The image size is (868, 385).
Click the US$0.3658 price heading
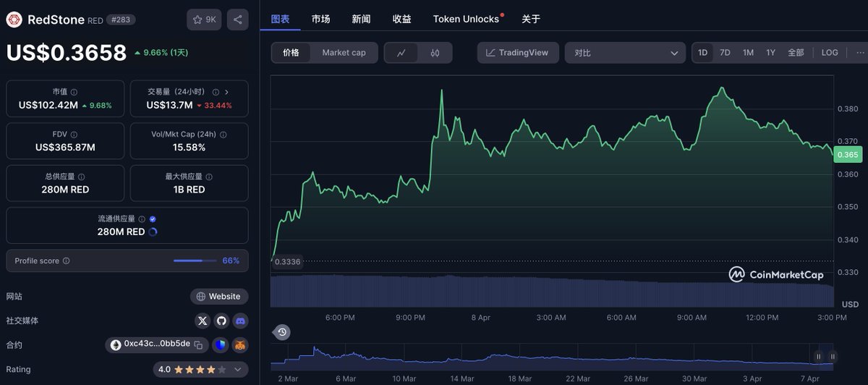67,53
